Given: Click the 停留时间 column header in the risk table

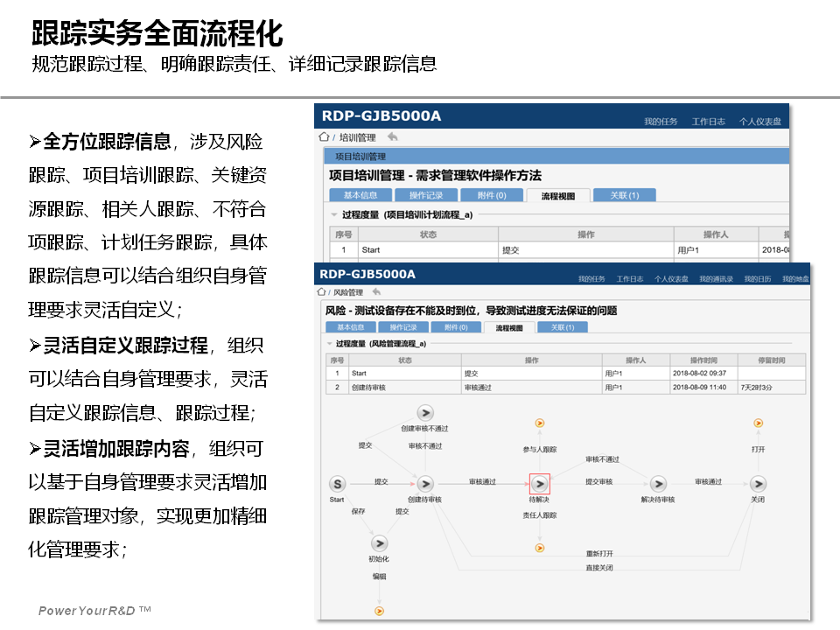Looking at the screenshot, I should [x=772, y=360].
